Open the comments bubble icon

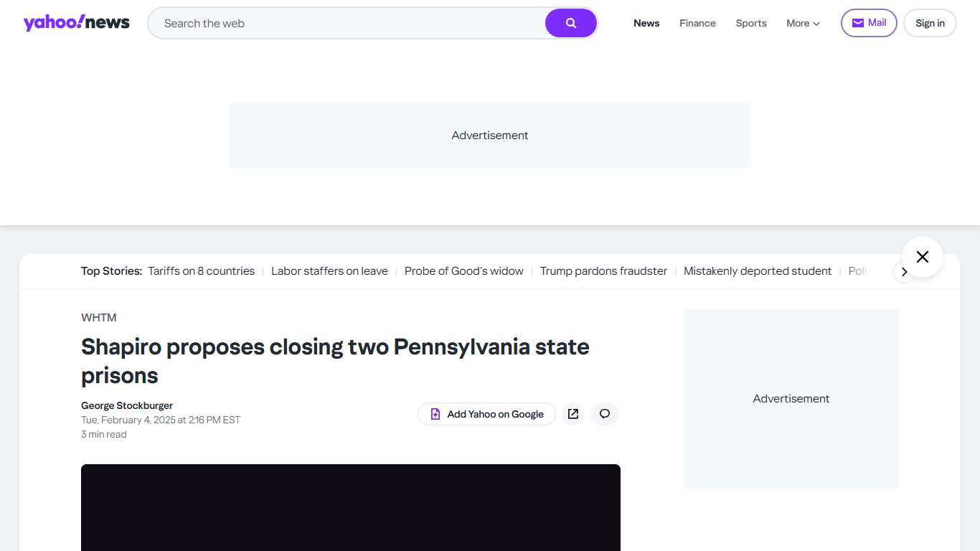(605, 414)
